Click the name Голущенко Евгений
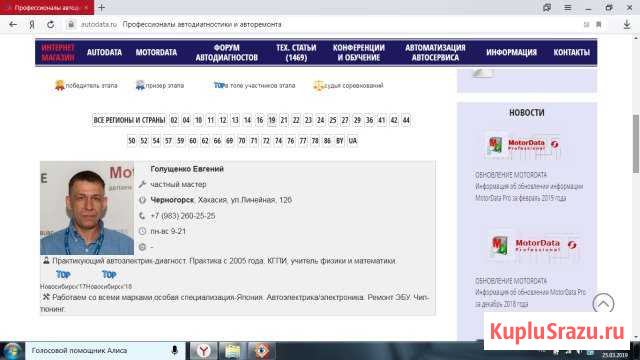Image resolution: width=640 pixels, height=360 pixels. coord(187,169)
